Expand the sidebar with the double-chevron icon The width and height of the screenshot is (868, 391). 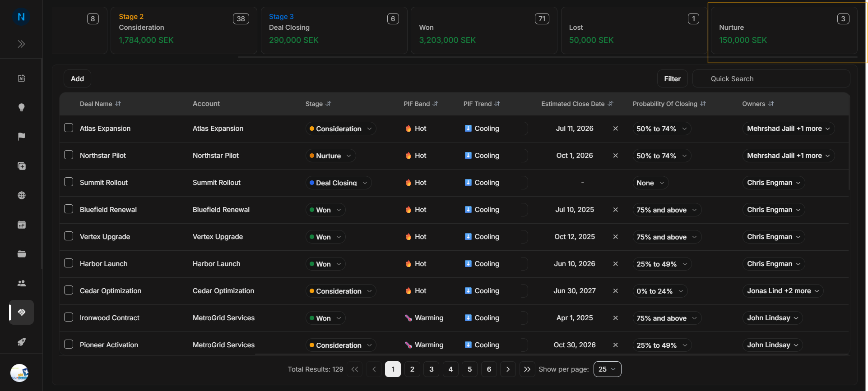pyautogui.click(x=21, y=44)
